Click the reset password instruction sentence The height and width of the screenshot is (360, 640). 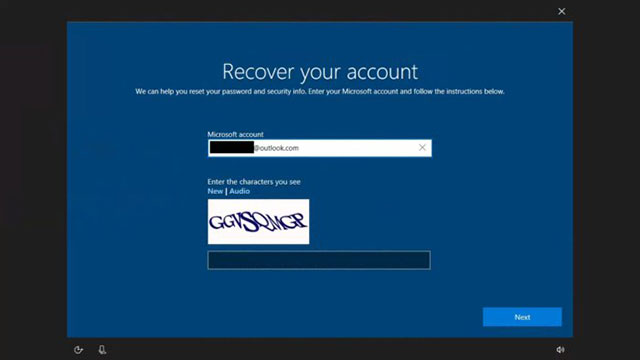320,91
